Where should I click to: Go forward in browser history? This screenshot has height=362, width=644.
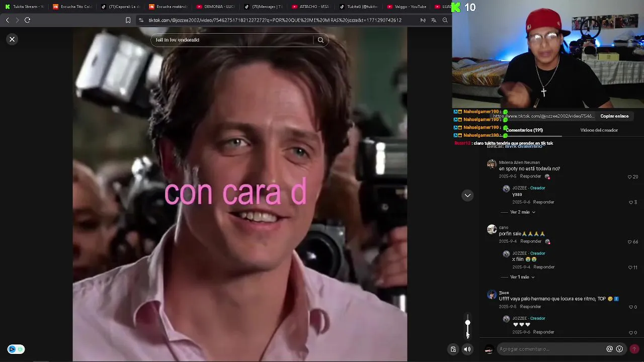point(17,20)
